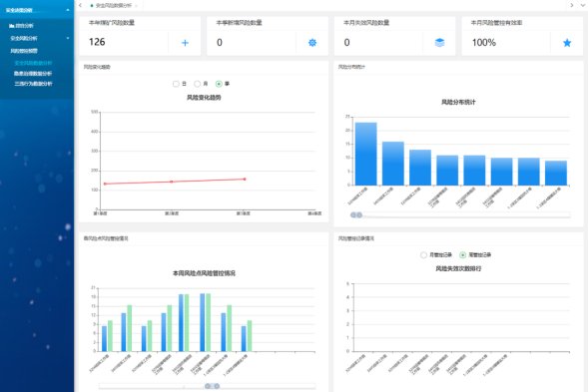Image resolution: width=588 pixels, height=392 pixels.
Task: Click the 100% effectiveness value
Action: 484,42
